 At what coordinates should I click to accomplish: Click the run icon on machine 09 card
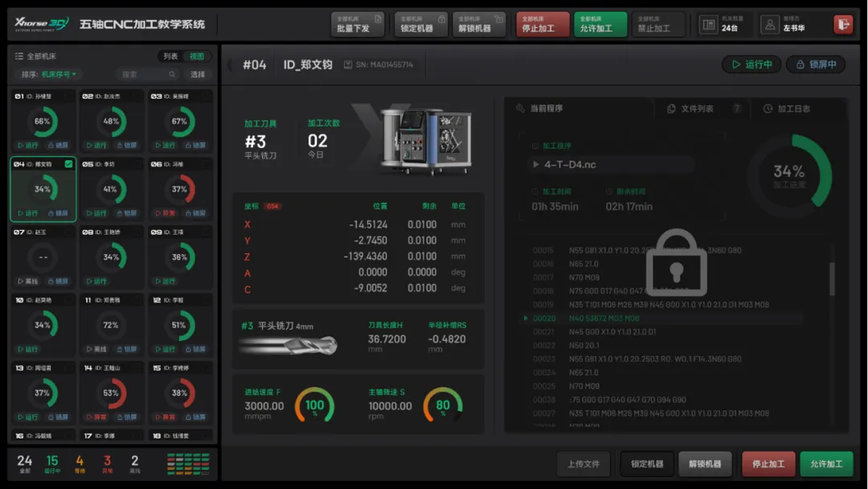[158, 281]
